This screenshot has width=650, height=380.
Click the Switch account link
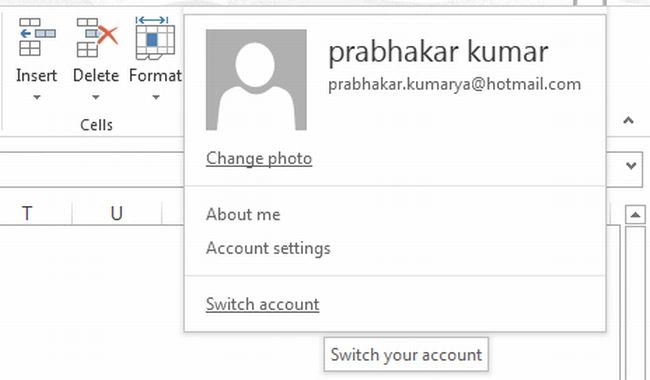tap(262, 304)
